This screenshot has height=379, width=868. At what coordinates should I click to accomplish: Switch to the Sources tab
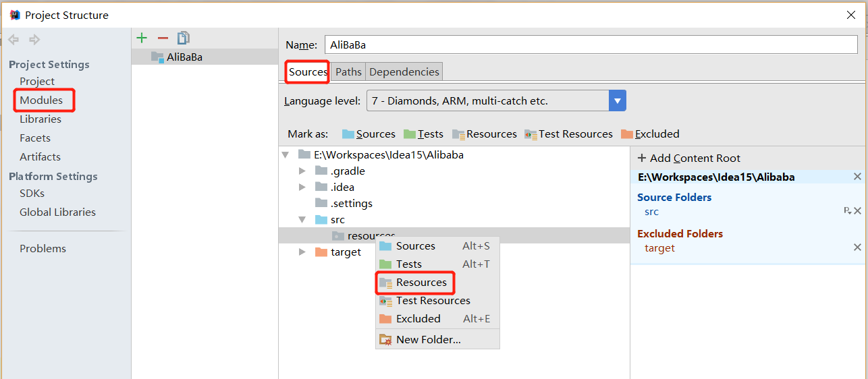(308, 71)
